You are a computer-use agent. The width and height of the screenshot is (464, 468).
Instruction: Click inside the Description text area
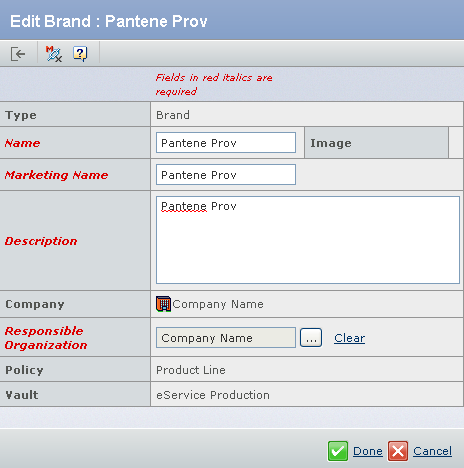pos(308,240)
